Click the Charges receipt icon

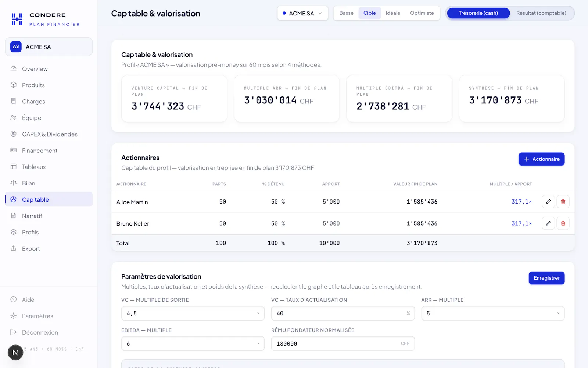[x=14, y=101]
